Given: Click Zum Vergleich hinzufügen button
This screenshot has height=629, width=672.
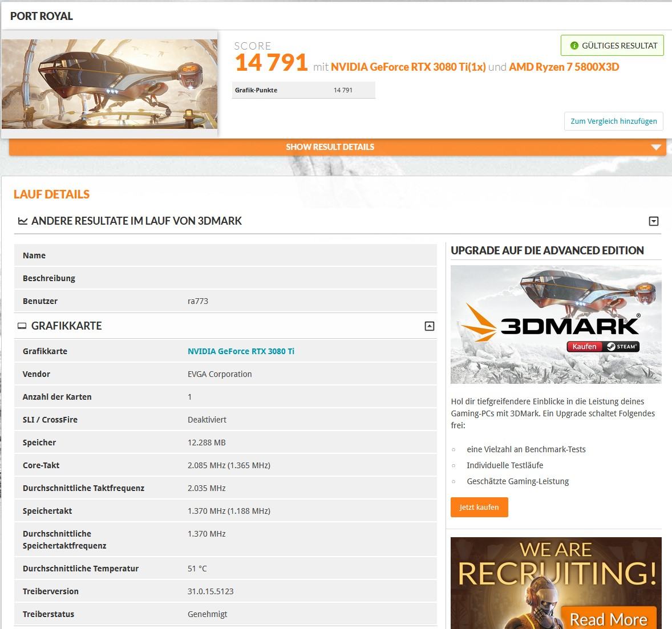Looking at the screenshot, I should tap(614, 121).
